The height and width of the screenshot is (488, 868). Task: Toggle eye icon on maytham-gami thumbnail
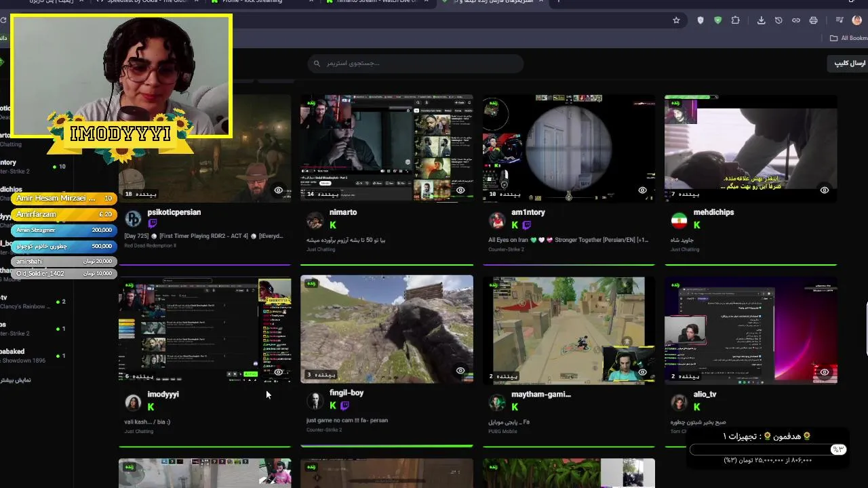pos(642,372)
